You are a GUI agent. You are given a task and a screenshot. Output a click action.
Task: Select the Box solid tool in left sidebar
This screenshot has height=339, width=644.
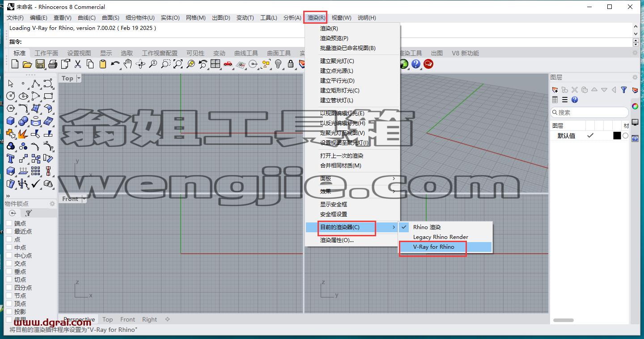(11, 121)
